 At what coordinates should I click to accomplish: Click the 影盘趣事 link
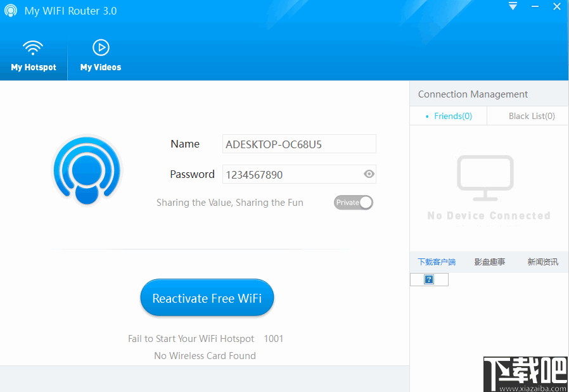490,262
